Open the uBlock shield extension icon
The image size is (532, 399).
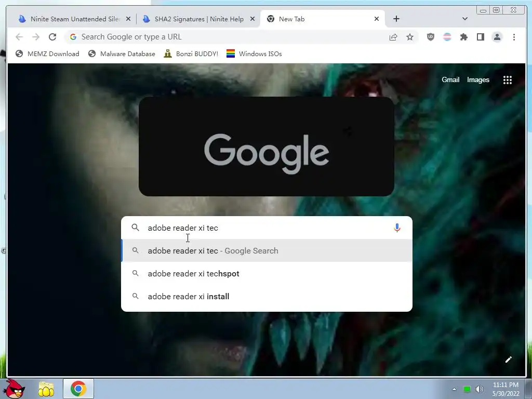tap(431, 37)
